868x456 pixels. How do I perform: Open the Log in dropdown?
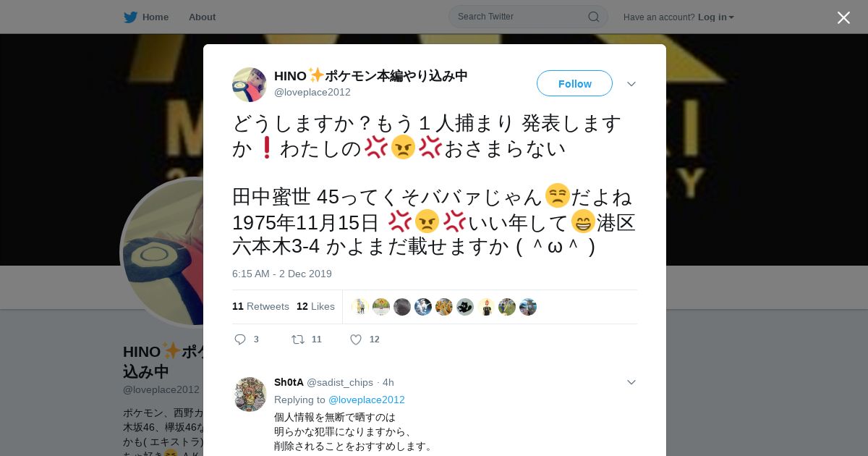point(716,17)
